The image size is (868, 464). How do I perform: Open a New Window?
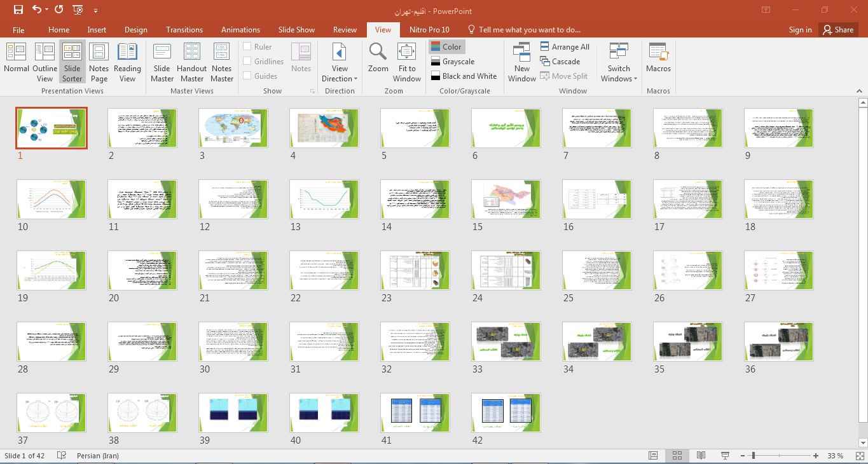click(x=521, y=61)
